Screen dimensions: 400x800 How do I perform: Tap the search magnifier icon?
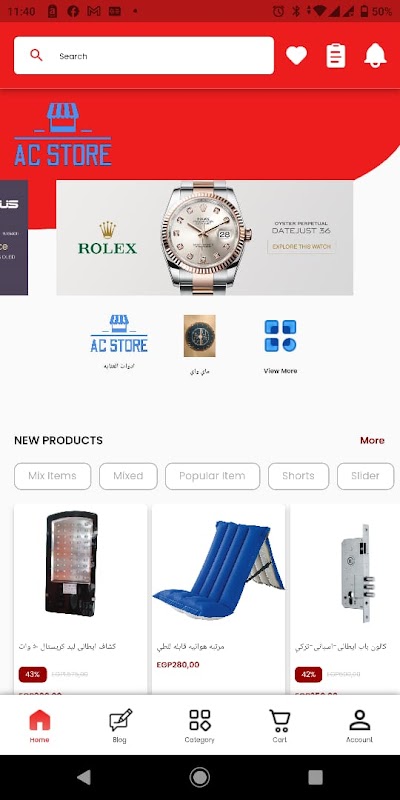point(36,55)
